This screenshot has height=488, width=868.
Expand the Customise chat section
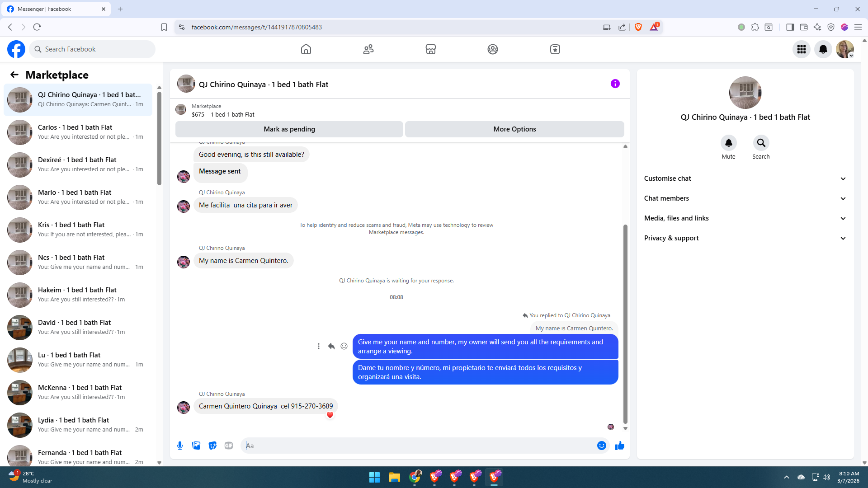tap(745, 178)
